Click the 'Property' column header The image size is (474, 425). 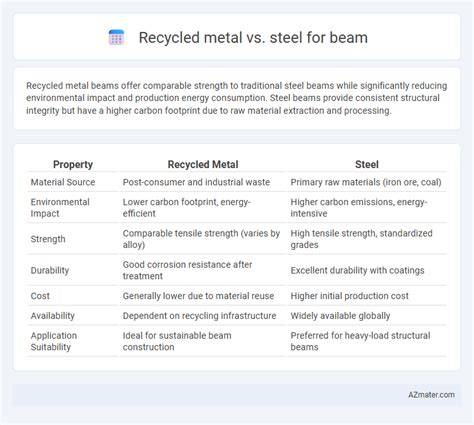click(73, 164)
